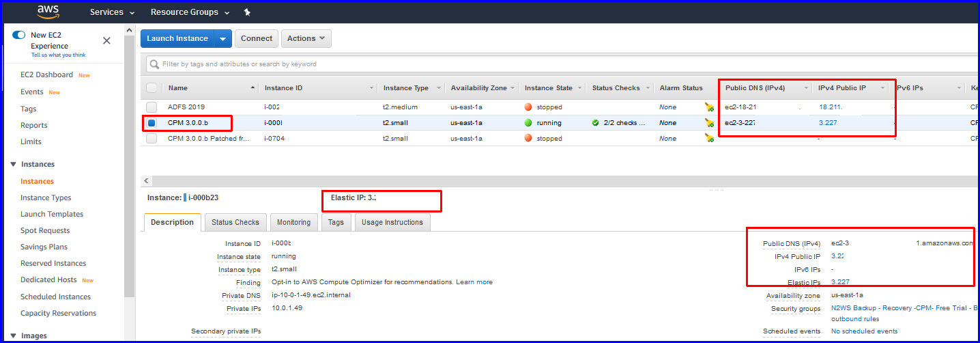Open Capacity Reservations in the sidebar
This screenshot has width=980, height=343.
pos(58,314)
